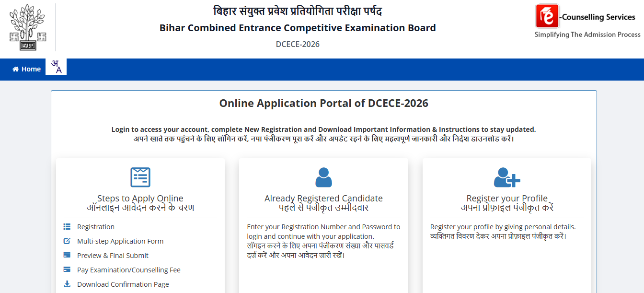Click the BCECE Board tree logo
The height and width of the screenshot is (293, 644).
click(x=27, y=27)
